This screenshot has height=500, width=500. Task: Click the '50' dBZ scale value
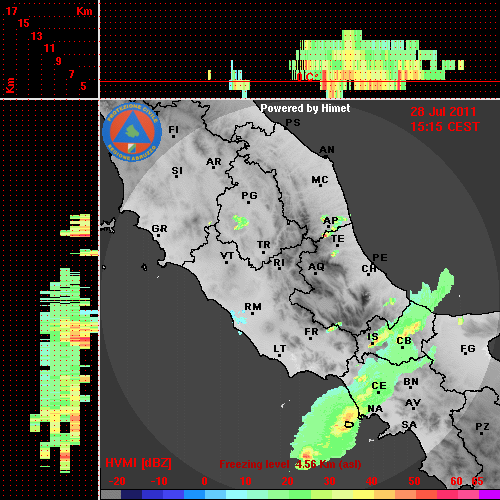tap(415, 481)
